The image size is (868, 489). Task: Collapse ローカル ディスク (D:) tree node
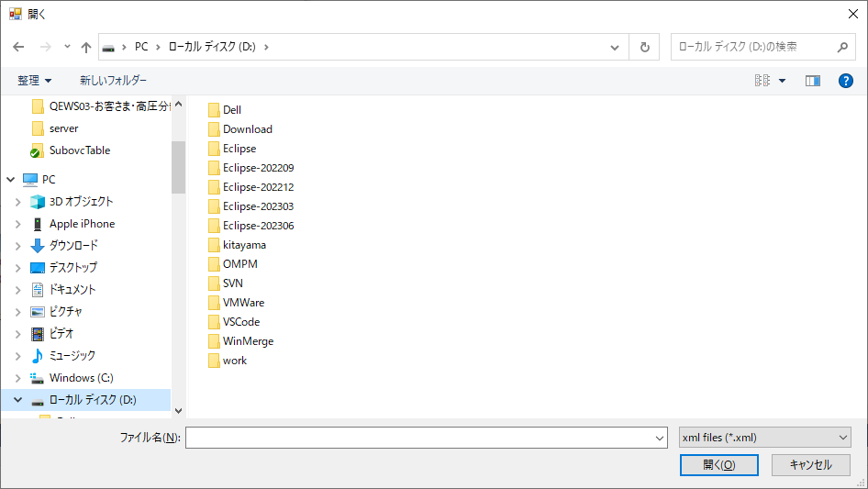pos(17,400)
